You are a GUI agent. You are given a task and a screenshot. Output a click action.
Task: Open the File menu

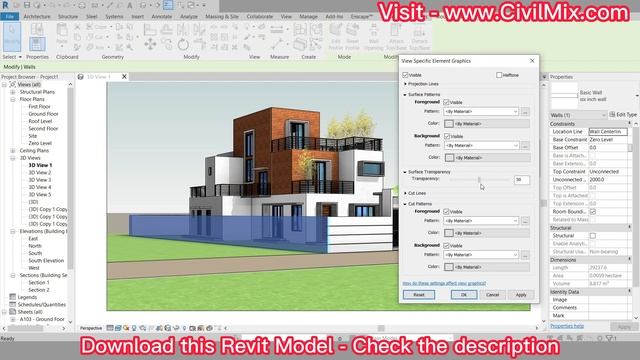tap(9, 17)
